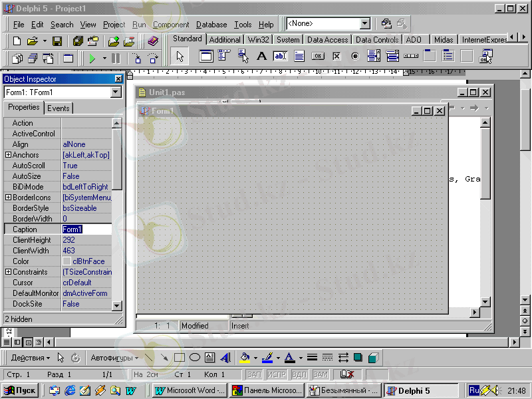Expand the Anchors property
The width and height of the screenshot is (532, 399).
click(x=8, y=155)
